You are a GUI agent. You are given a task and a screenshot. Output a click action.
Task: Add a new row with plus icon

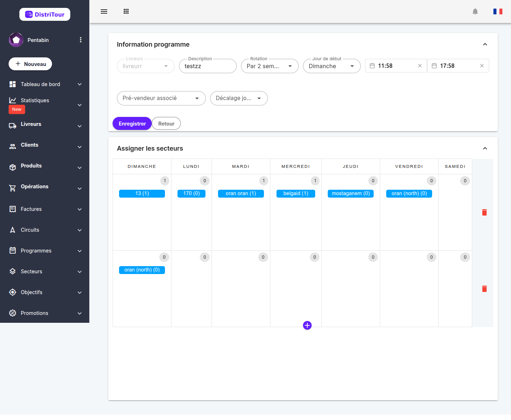coord(307,325)
